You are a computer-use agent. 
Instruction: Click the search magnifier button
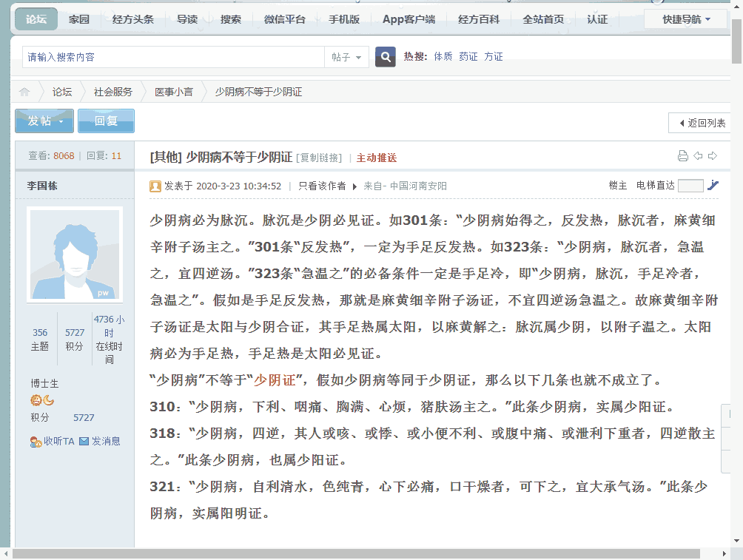[x=385, y=57]
